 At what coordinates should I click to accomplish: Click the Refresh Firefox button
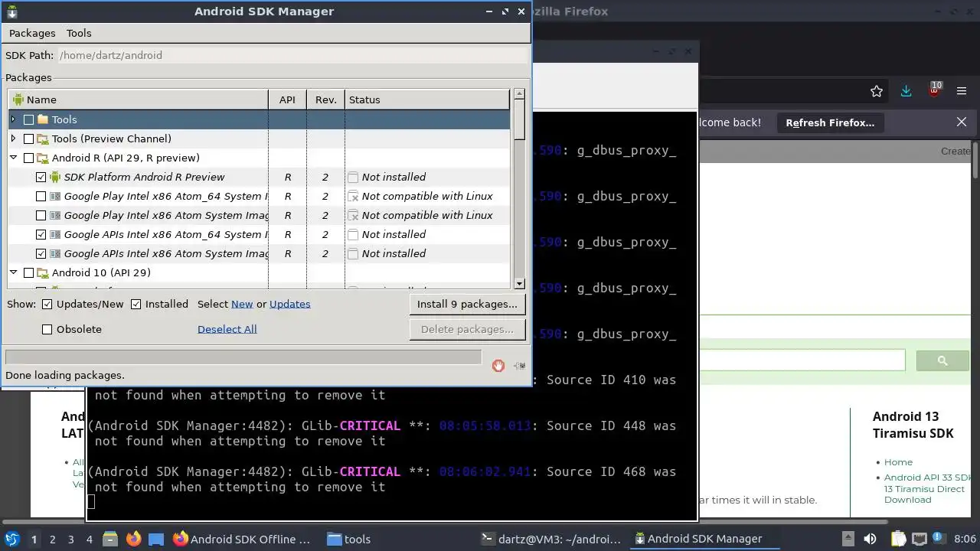point(830,122)
